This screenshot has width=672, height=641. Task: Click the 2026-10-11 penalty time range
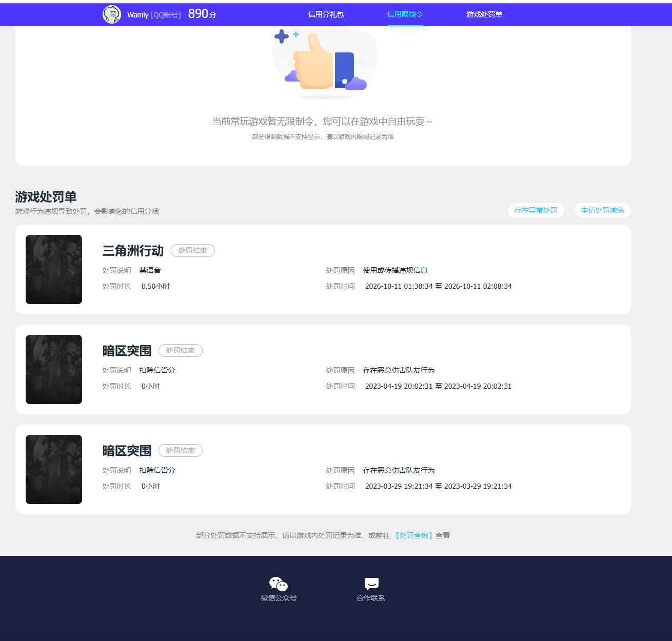pos(438,286)
